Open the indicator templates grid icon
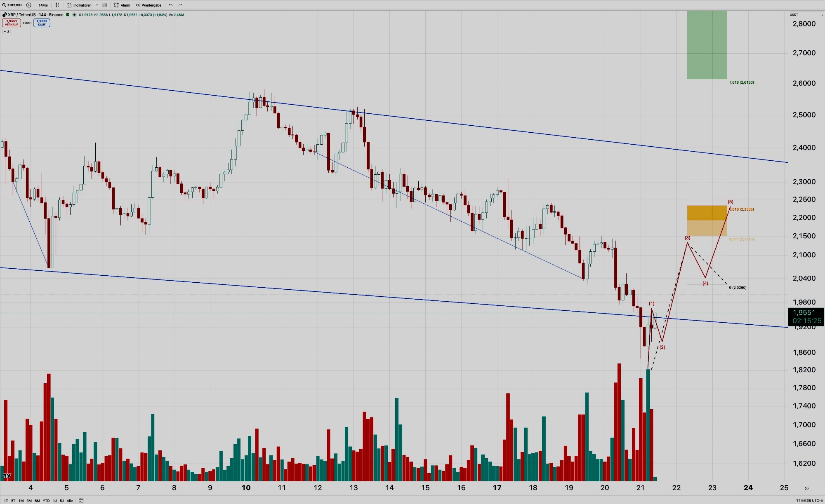 click(105, 5)
